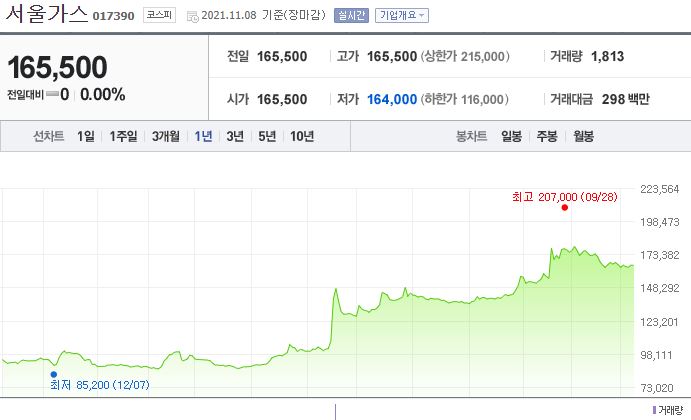Show the 5년 line chart
Viewport: 691px width, 420px height.
click(x=267, y=136)
